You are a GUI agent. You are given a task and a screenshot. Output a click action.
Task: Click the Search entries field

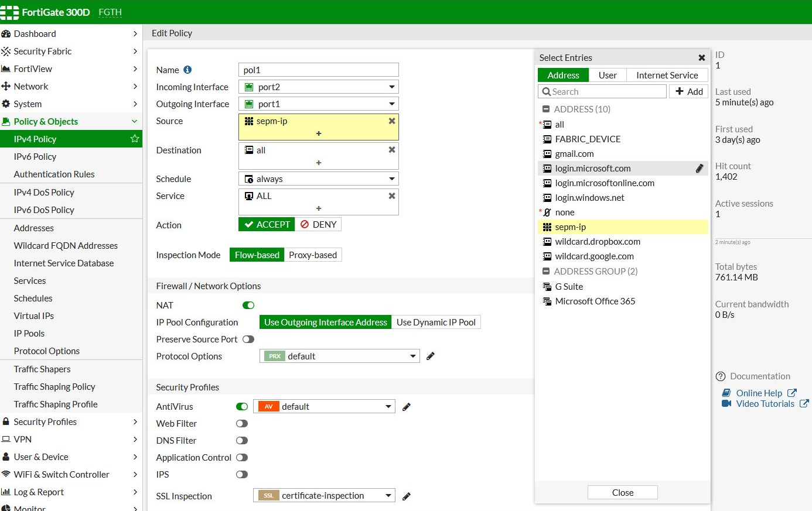tap(602, 91)
